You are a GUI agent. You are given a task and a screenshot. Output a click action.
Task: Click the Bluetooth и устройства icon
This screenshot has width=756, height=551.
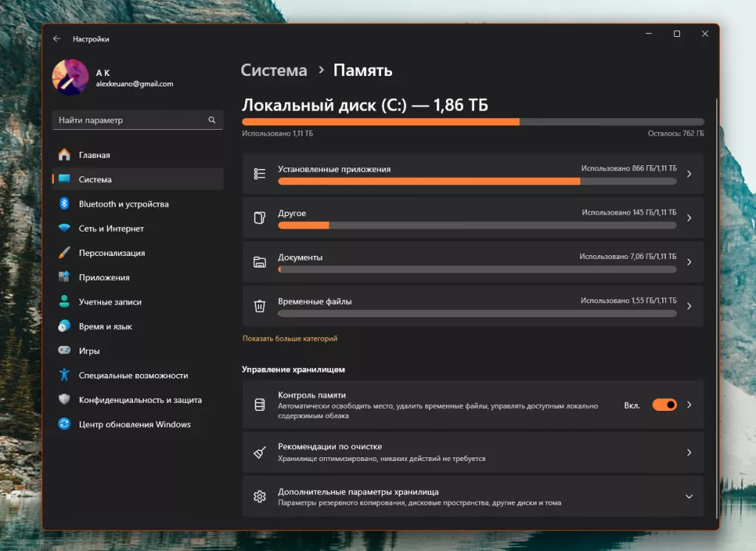64,204
